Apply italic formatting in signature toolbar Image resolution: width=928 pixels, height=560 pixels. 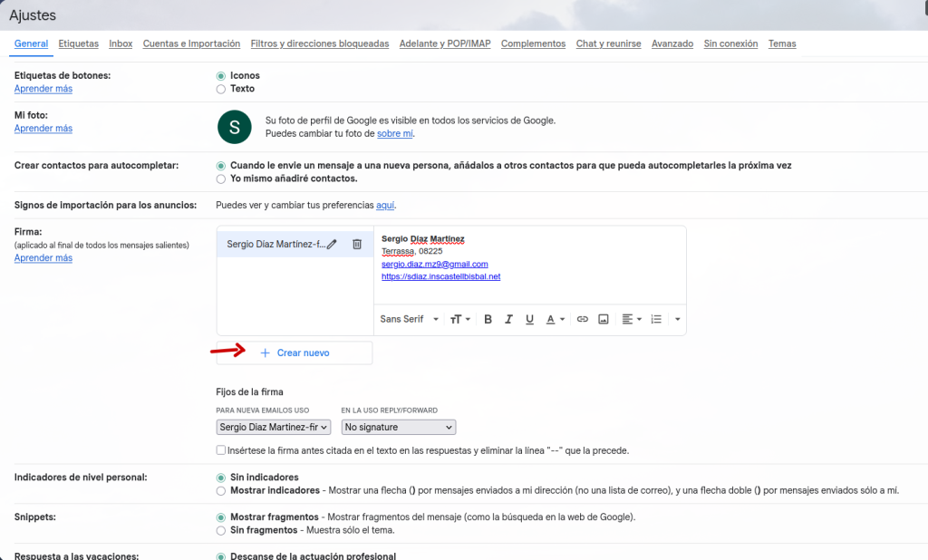(508, 319)
